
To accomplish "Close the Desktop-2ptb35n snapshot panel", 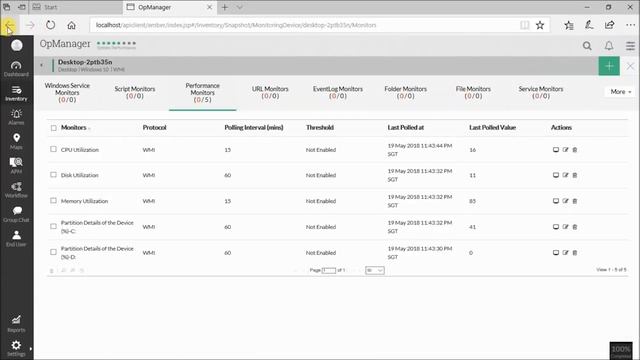I will 630,66.
